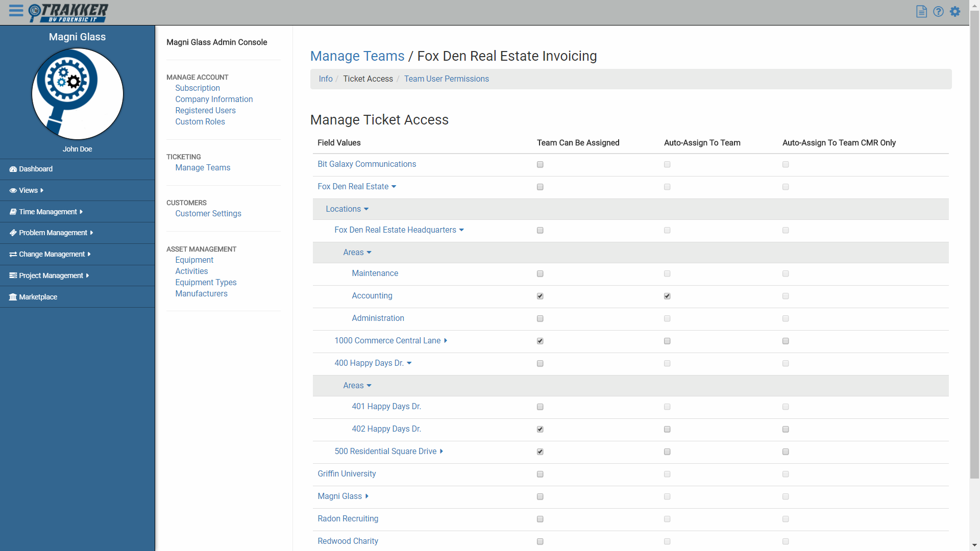Open the document icon in top bar
The height and width of the screenshot is (551, 980).
pos(921,12)
